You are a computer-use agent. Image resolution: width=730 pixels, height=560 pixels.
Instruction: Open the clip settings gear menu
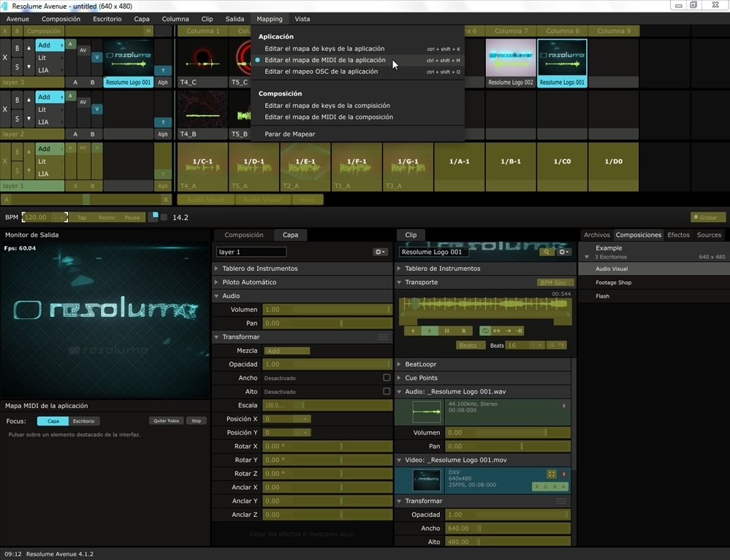click(x=563, y=252)
